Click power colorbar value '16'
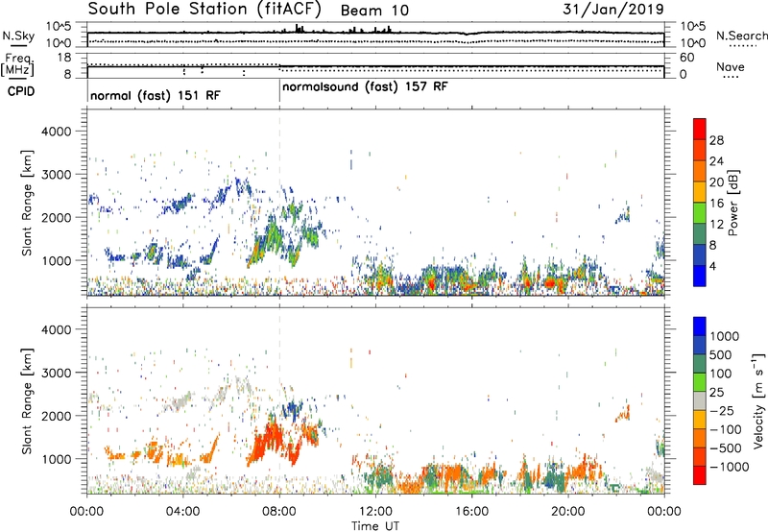Image resolution: width=768 pixels, height=532 pixels. [x=716, y=204]
